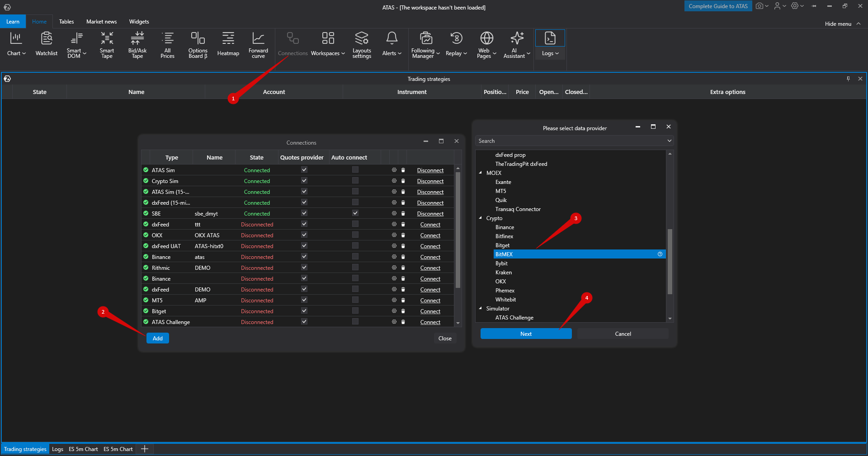Click the ATAS logo in the title bar
Image resolution: width=868 pixels, height=456 pixels.
click(x=7, y=7)
